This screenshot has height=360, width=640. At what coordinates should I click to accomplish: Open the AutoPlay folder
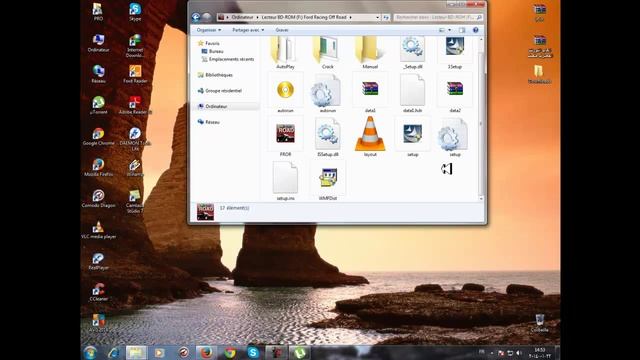point(285,52)
